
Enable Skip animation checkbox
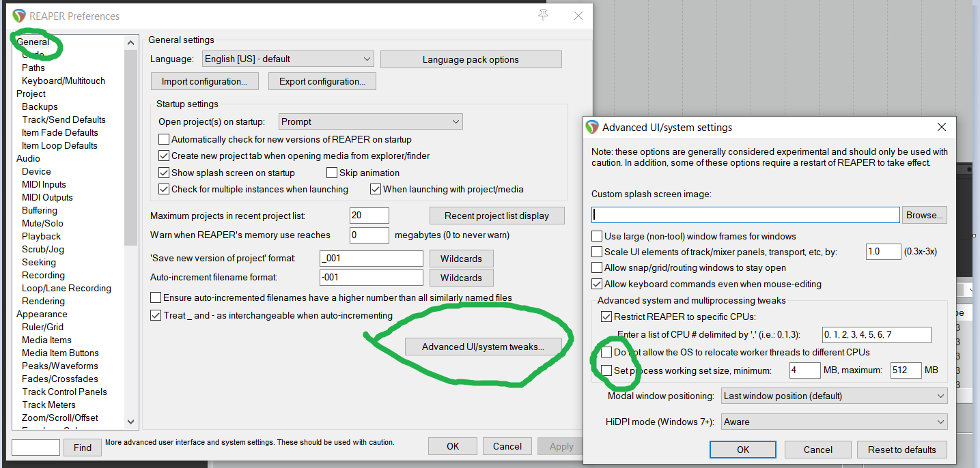pos(333,173)
